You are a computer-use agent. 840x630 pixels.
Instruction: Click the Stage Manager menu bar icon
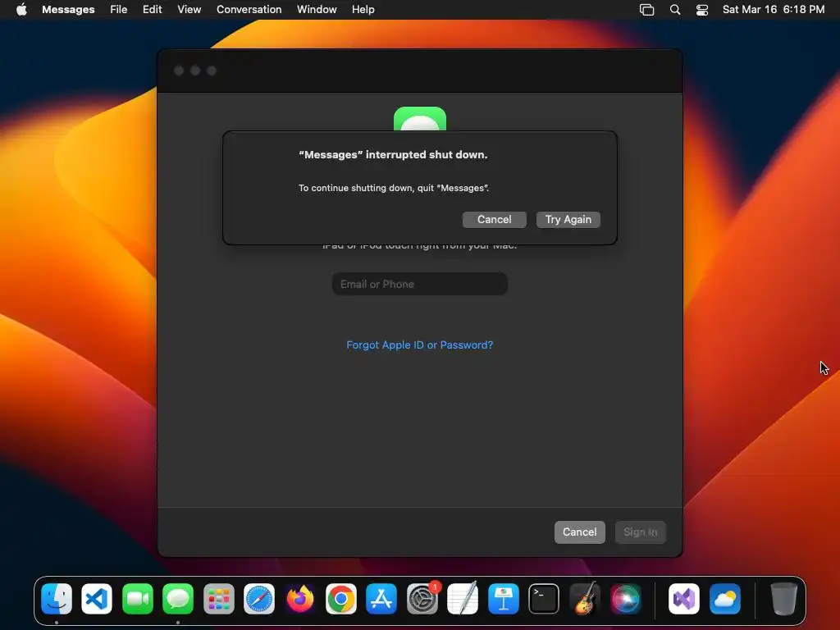(x=647, y=10)
